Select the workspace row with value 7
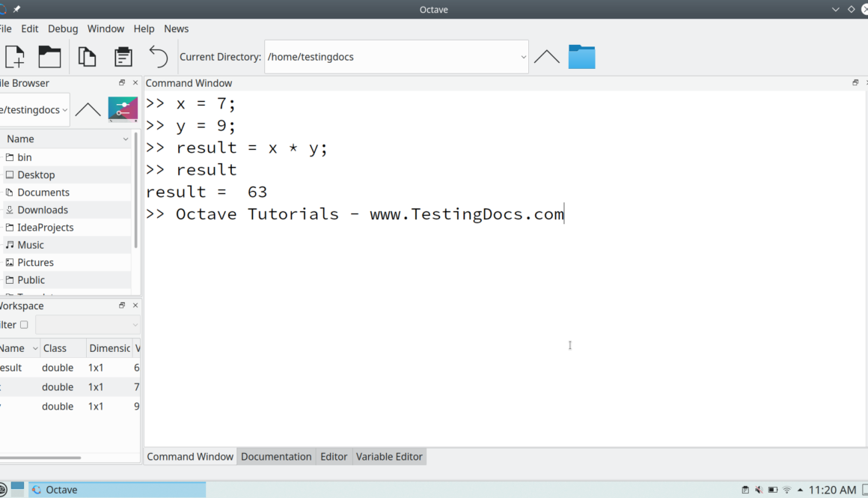The image size is (868, 498). pyautogui.click(x=70, y=387)
